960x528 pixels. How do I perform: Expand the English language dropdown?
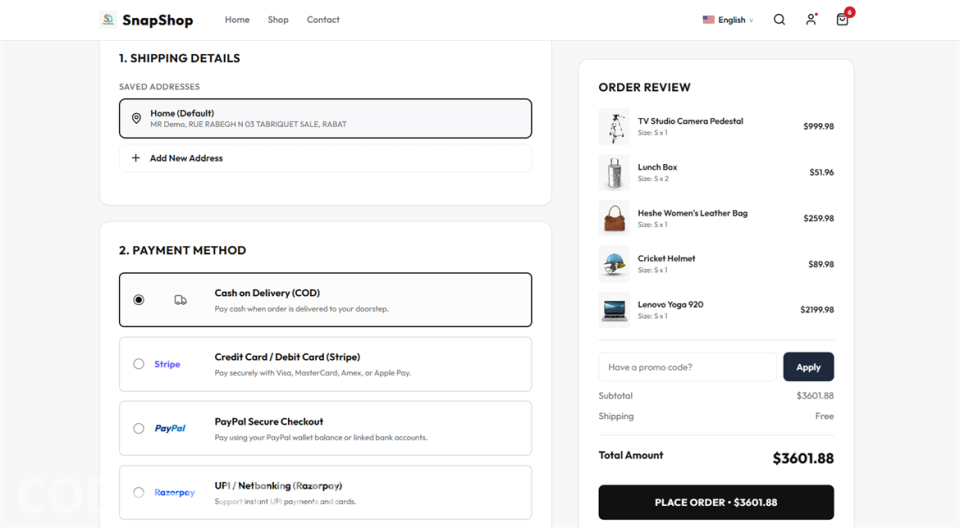tap(728, 20)
